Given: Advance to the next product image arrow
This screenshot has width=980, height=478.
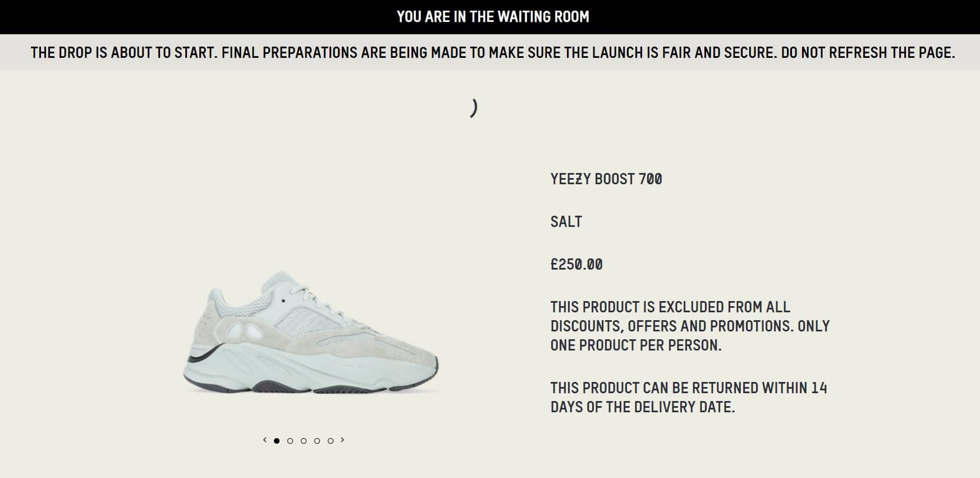Looking at the screenshot, I should (342, 440).
